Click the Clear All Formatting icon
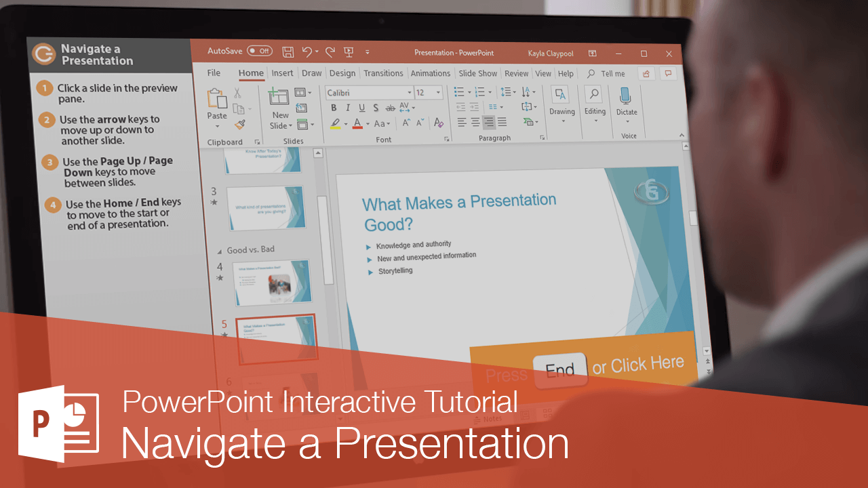Screen dimensions: 868x488 click(x=439, y=123)
